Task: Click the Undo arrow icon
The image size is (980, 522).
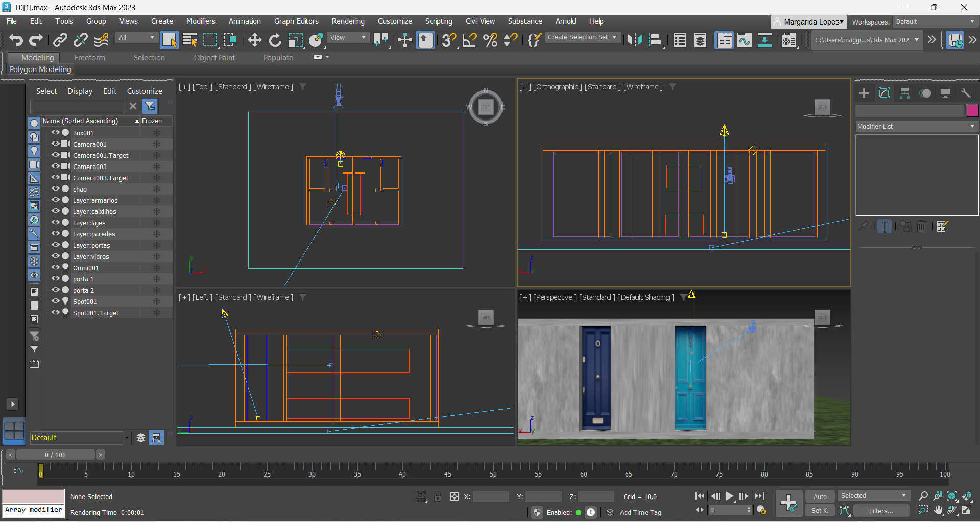Action: 16,40
